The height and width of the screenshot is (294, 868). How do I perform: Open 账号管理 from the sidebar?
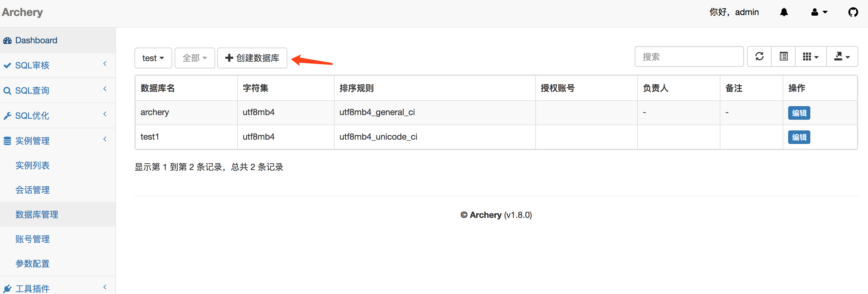click(x=32, y=239)
